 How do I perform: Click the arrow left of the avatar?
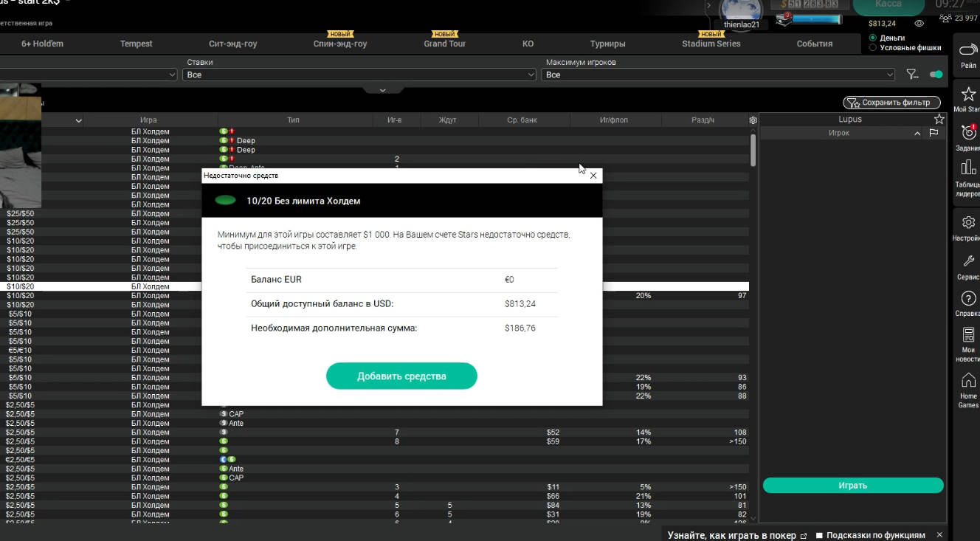click(x=709, y=6)
